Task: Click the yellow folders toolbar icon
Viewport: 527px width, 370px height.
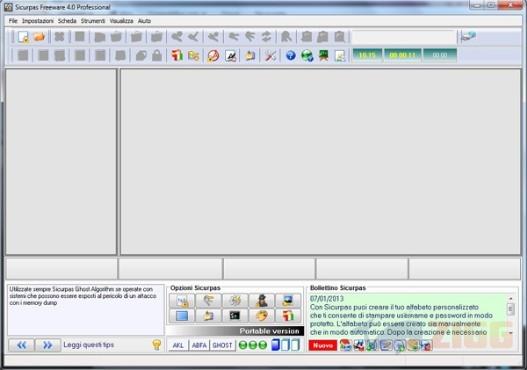Action: (194, 55)
